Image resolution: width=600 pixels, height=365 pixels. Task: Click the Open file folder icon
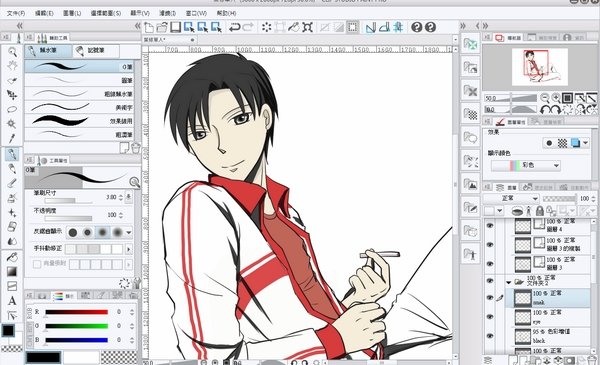[x=161, y=27]
